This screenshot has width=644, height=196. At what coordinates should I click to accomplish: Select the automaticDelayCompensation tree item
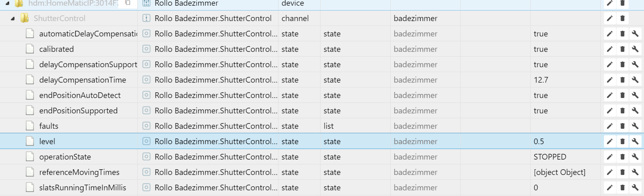[x=88, y=34]
